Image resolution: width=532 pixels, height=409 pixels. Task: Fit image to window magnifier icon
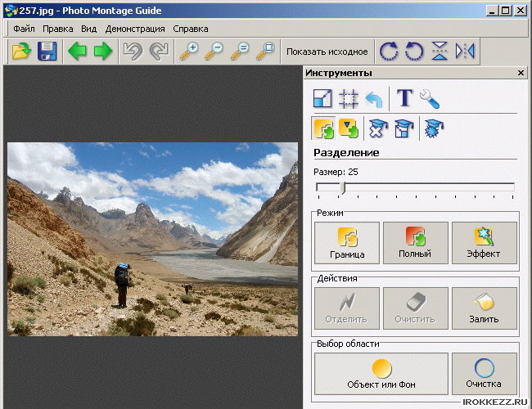pyautogui.click(x=265, y=52)
